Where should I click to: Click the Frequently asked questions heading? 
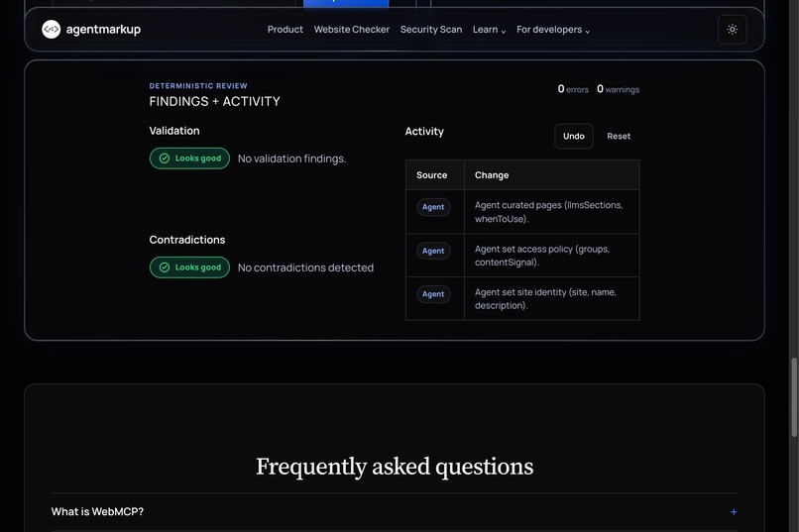395,467
